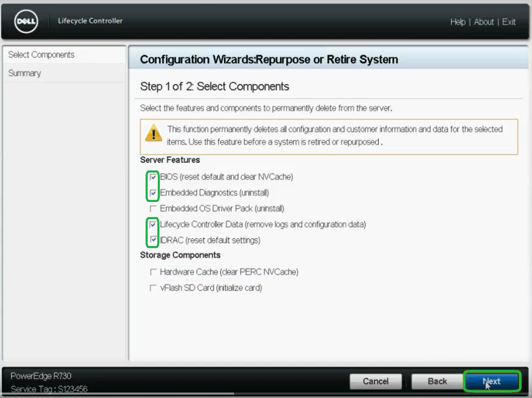Enable vFlash SD Card initialize option
This screenshot has height=398, width=532.
pos(153,288)
